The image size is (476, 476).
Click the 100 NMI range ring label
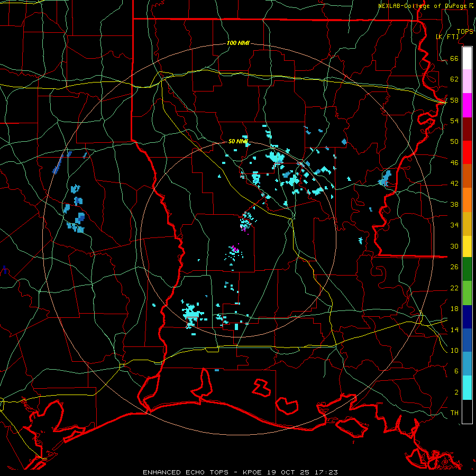click(x=238, y=43)
